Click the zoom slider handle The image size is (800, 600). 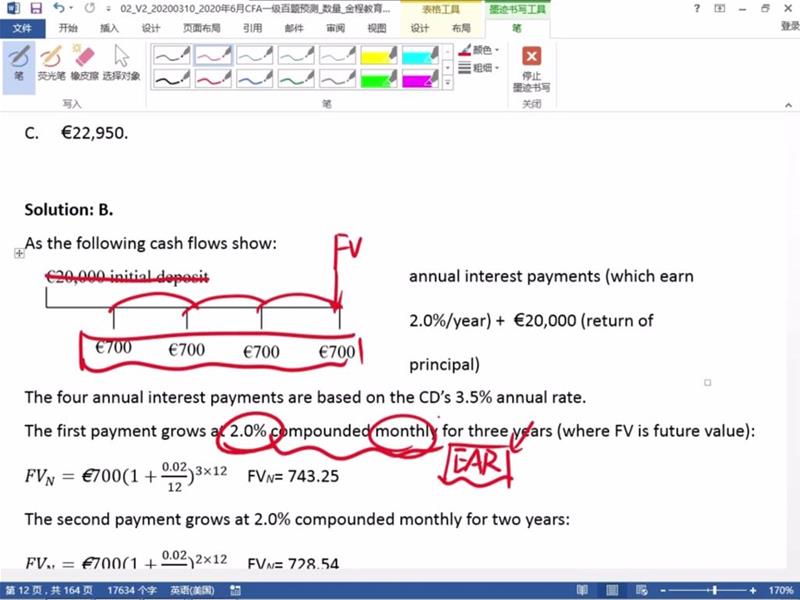click(x=715, y=590)
